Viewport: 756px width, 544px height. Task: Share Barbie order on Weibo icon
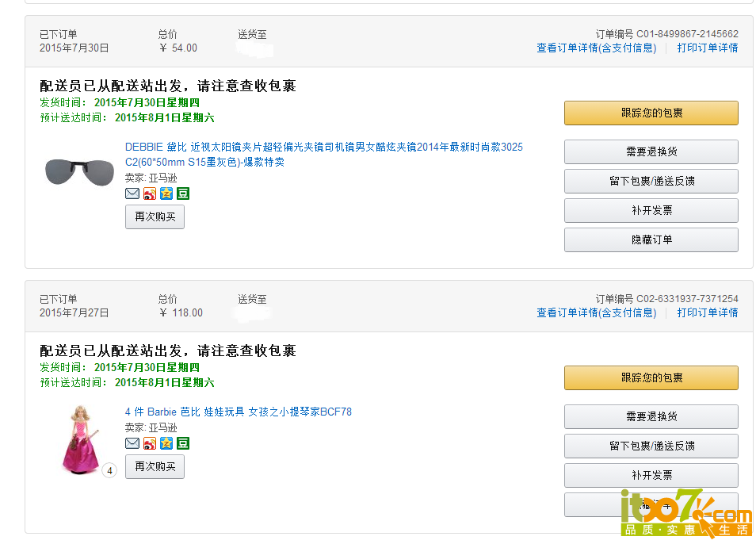coord(150,443)
